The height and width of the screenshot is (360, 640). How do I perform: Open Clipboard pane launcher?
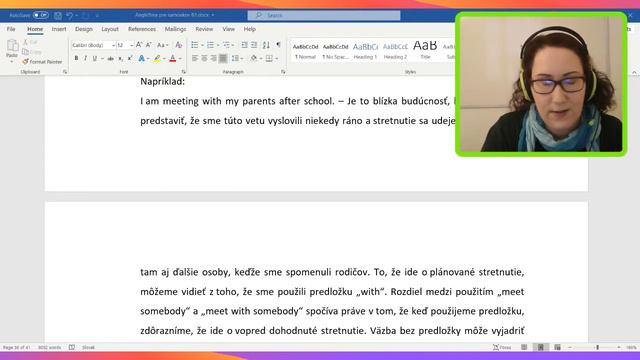(x=65, y=72)
